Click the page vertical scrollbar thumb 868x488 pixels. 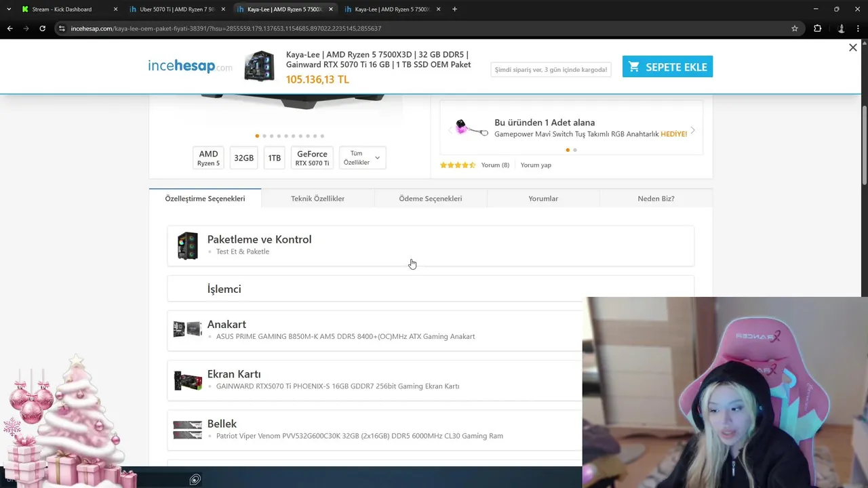click(865, 144)
